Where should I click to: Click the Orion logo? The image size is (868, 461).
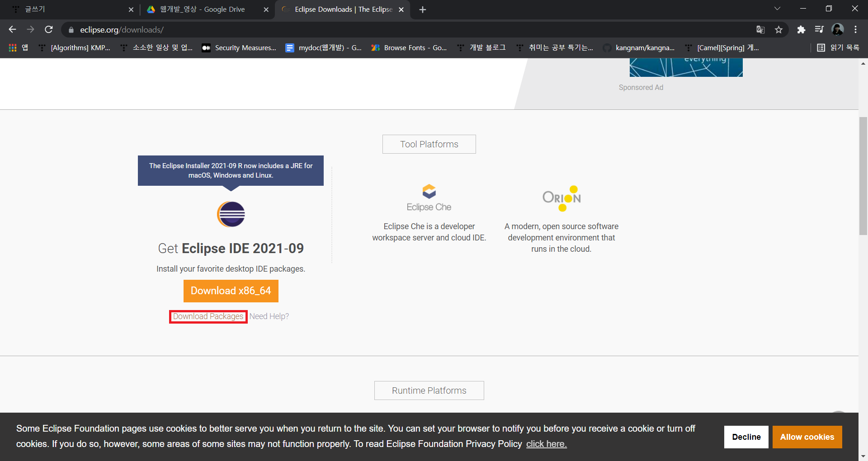tap(562, 198)
